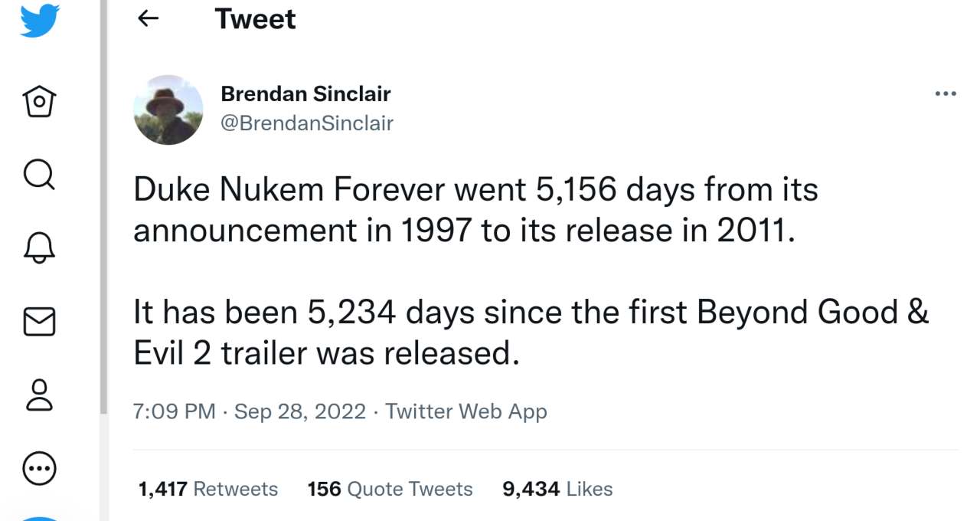
Task: Open Profile person icon
Action: [x=39, y=395]
